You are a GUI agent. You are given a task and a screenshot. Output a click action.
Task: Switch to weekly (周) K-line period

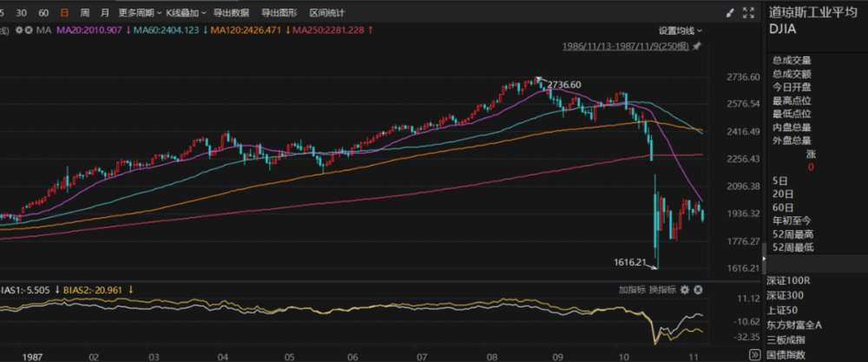coord(84,13)
